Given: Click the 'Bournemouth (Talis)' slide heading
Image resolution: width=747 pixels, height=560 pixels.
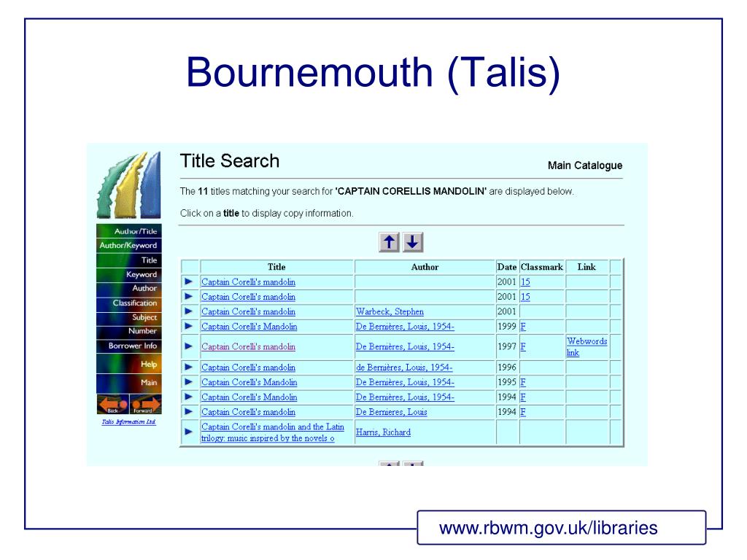Looking at the screenshot, I should click(373, 72).
